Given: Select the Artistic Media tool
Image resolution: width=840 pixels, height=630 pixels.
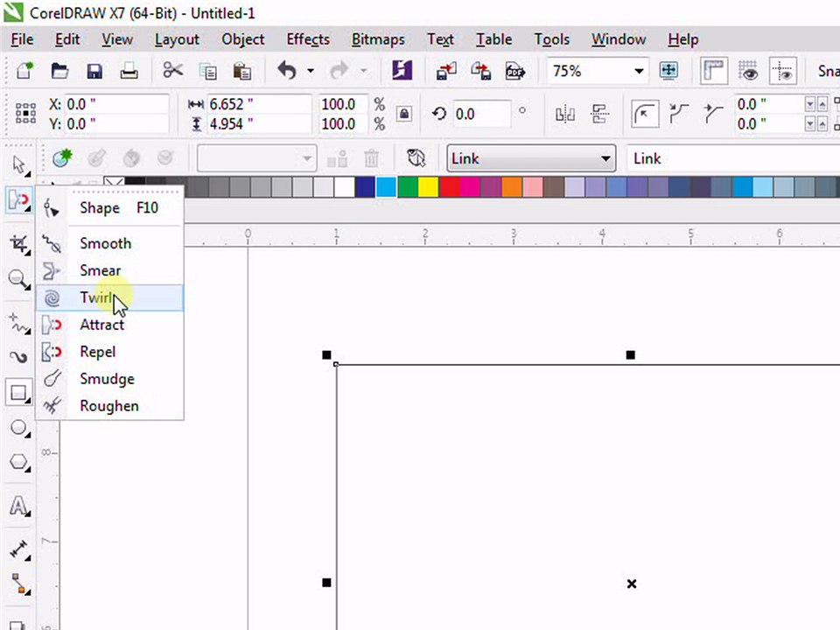Looking at the screenshot, I should [18, 357].
